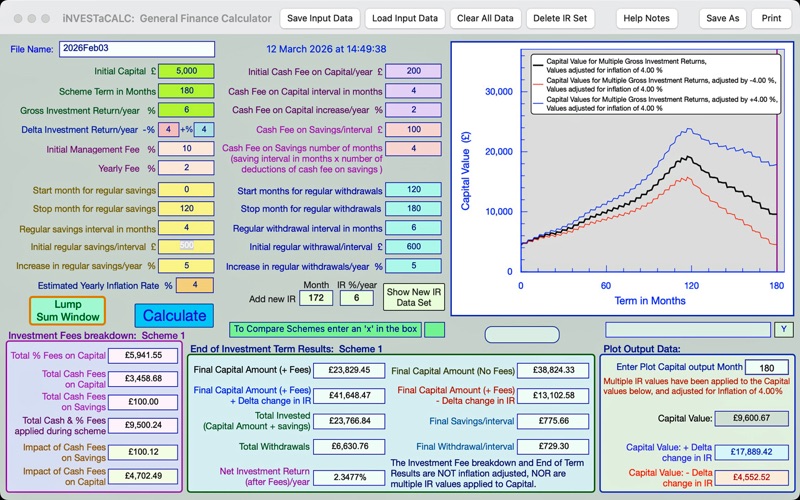Select Stop month for regular withdrawals field
Image resolution: width=800 pixels, height=500 pixels.
pos(413,209)
